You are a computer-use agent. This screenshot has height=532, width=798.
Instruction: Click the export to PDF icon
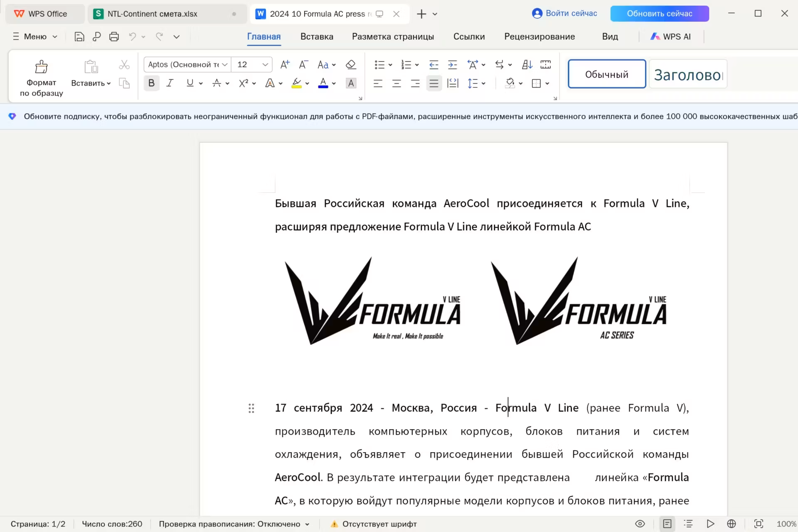click(x=96, y=37)
